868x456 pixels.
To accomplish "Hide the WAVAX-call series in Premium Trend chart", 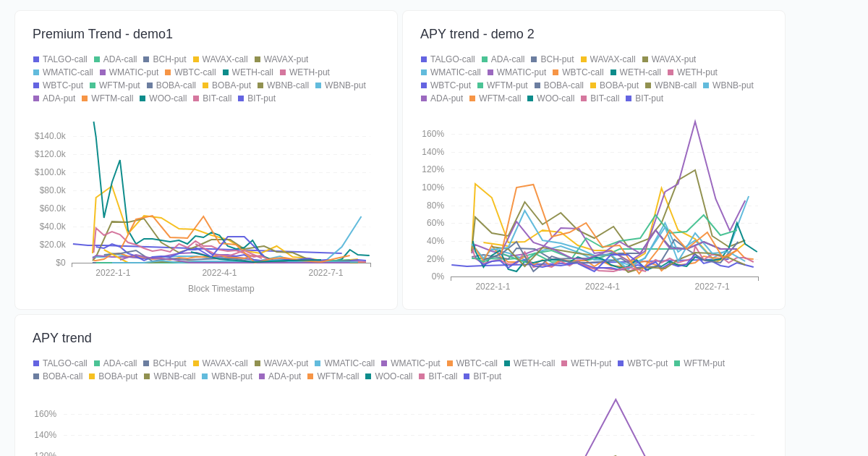I will (x=195, y=59).
